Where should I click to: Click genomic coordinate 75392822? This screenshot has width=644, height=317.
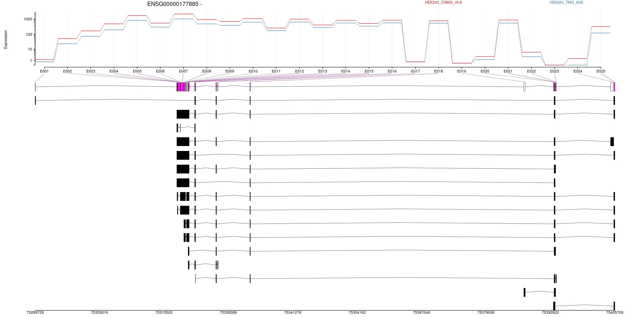(x=550, y=313)
